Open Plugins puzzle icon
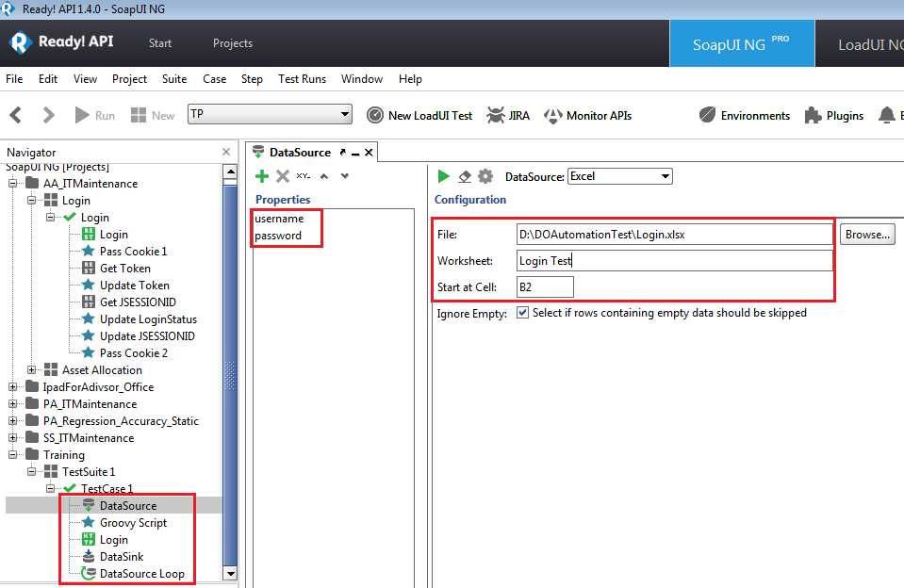This screenshot has width=904, height=588. coord(813,115)
